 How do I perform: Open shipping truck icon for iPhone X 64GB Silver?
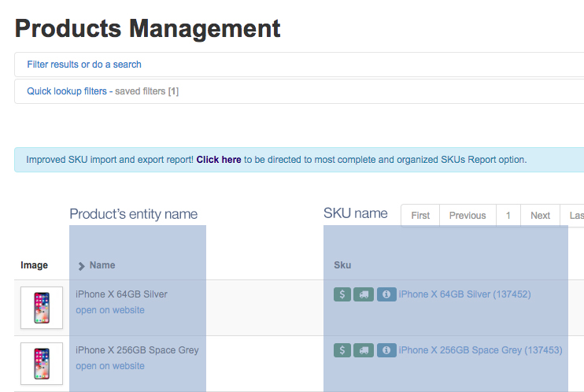coord(364,294)
